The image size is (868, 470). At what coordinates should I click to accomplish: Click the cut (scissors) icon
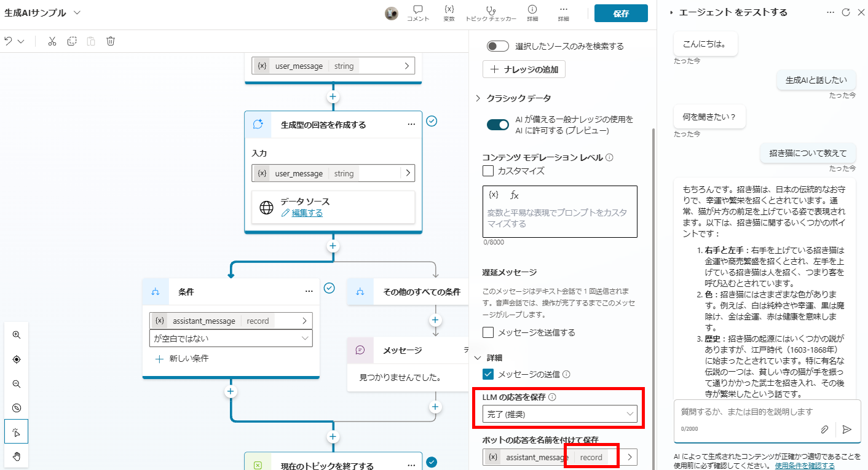52,41
